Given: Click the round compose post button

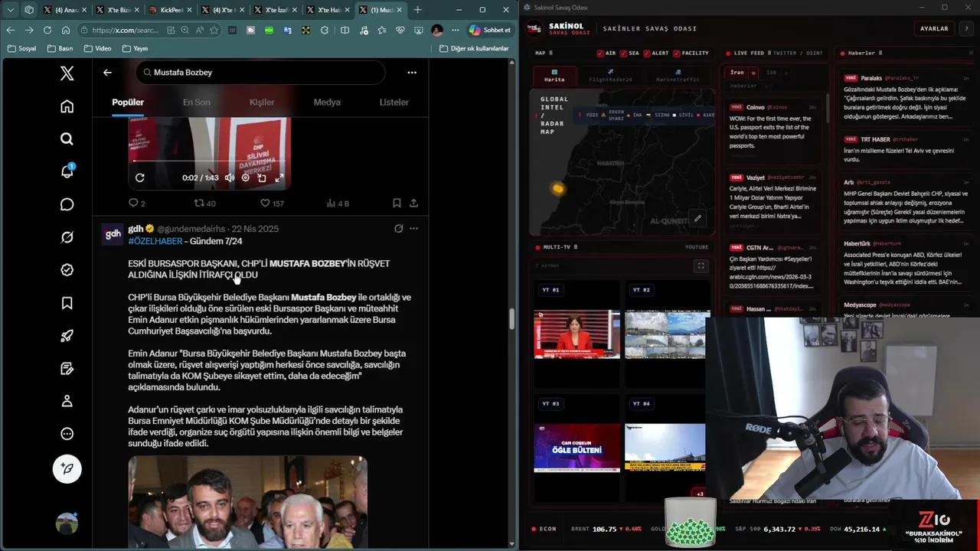Looking at the screenshot, I should (67, 468).
